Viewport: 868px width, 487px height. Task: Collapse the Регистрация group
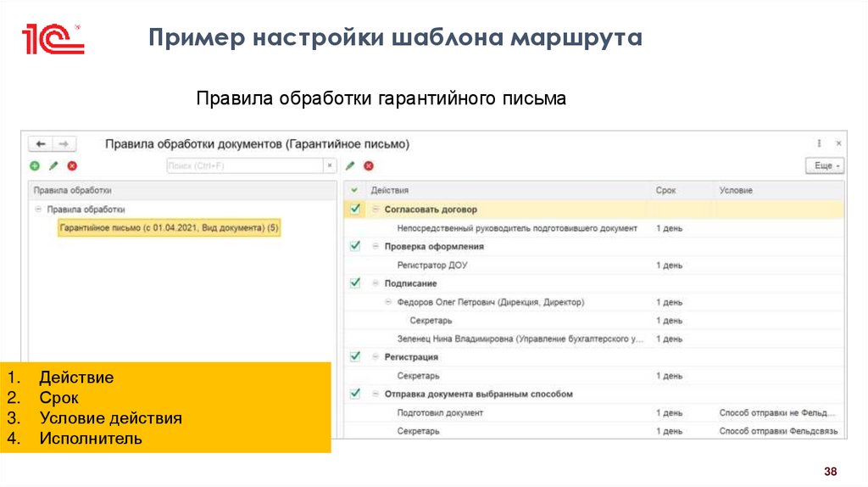pyautogui.click(x=376, y=357)
